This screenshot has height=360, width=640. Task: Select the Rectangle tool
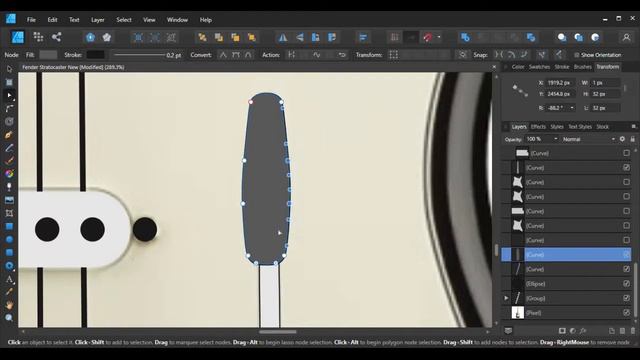[9, 226]
